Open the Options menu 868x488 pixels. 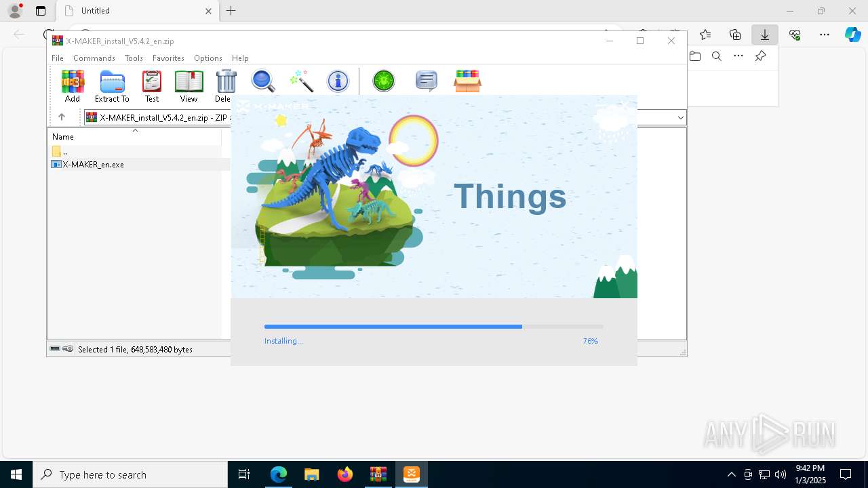click(x=208, y=58)
